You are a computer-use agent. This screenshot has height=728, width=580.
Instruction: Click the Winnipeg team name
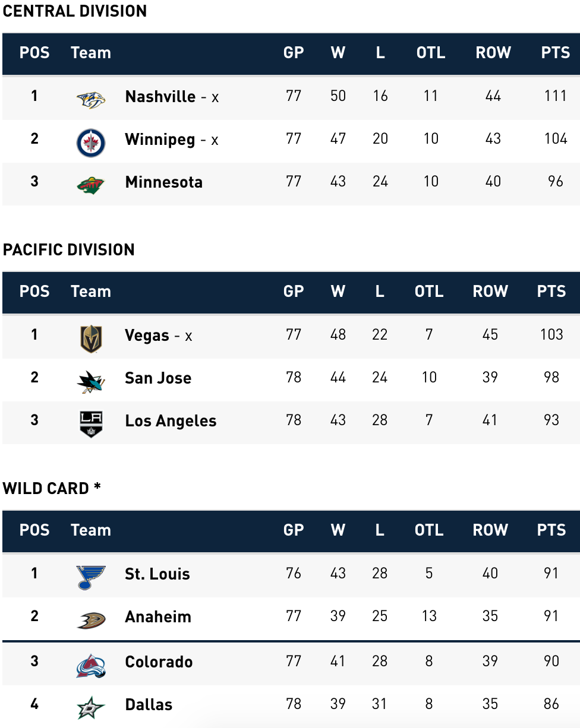pyautogui.click(x=160, y=139)
